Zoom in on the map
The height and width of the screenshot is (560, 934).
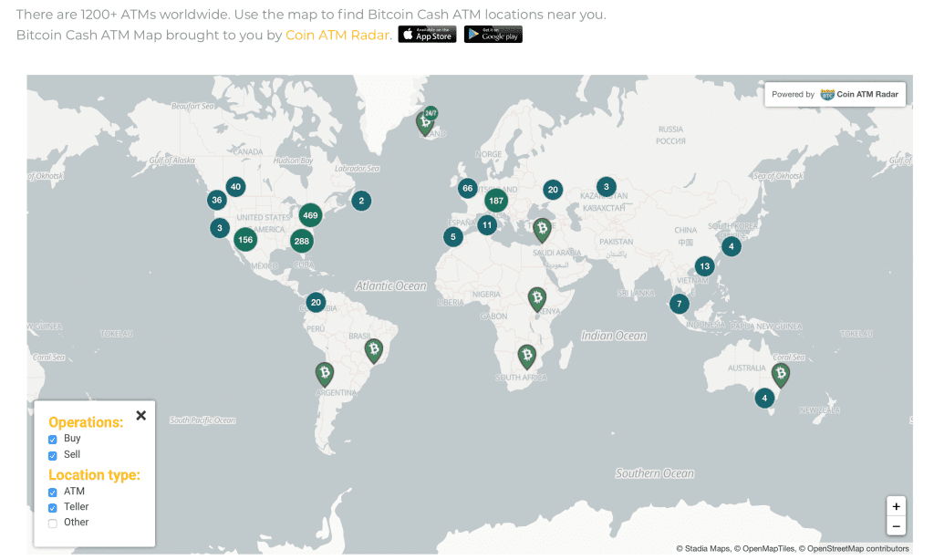(x=896, y=506)
